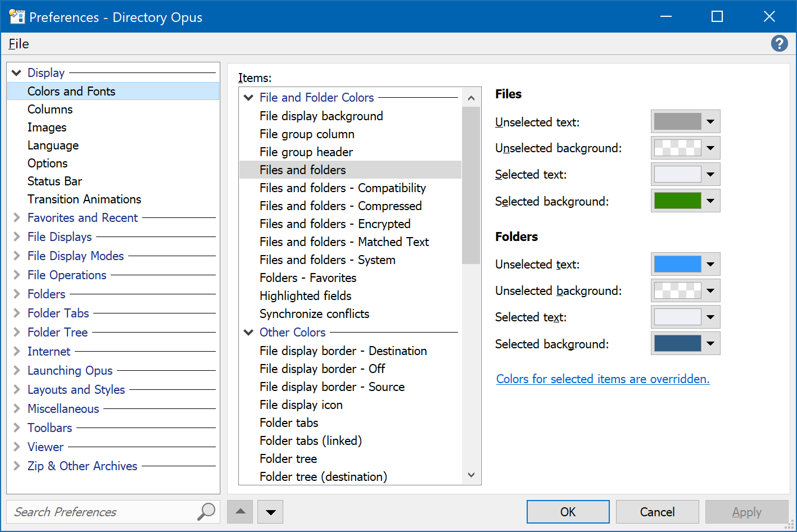Expand the Folder Tree category
797x532 pixels.
point(16,333)
